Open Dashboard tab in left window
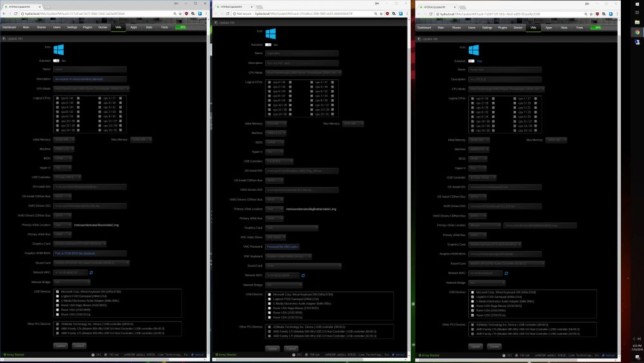 click(9, 27)
